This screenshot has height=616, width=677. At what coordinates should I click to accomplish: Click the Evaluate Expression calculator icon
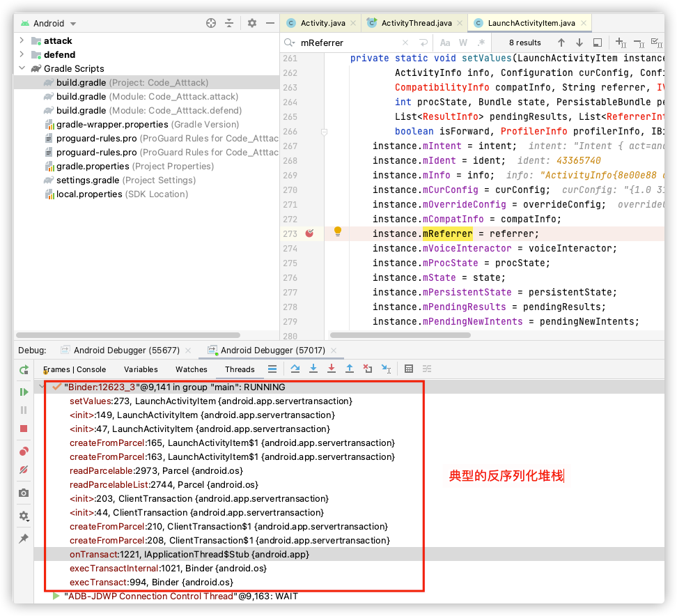pos(408,369)
